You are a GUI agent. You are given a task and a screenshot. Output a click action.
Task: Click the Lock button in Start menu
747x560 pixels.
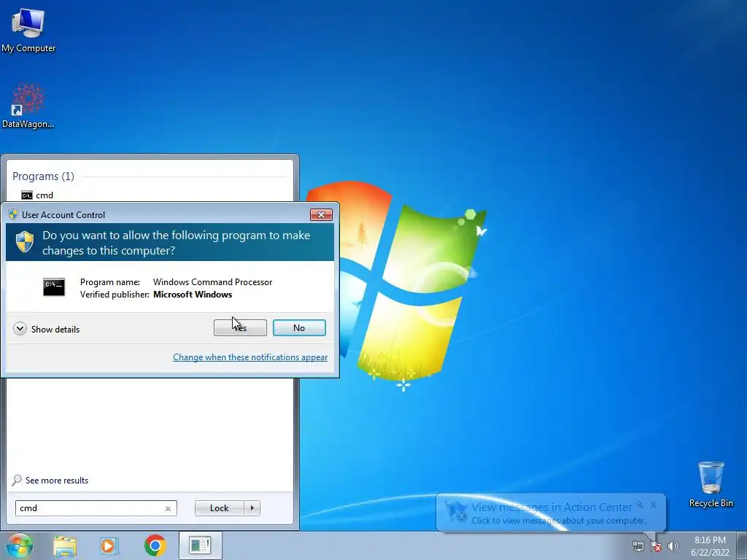[219, 508]
